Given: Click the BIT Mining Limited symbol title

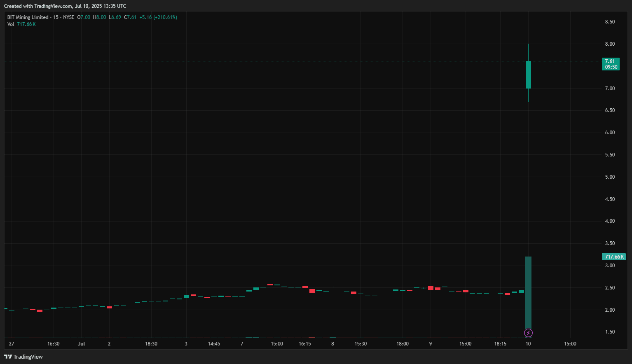Looking at the screenshot, I should [x=28, y=17].
